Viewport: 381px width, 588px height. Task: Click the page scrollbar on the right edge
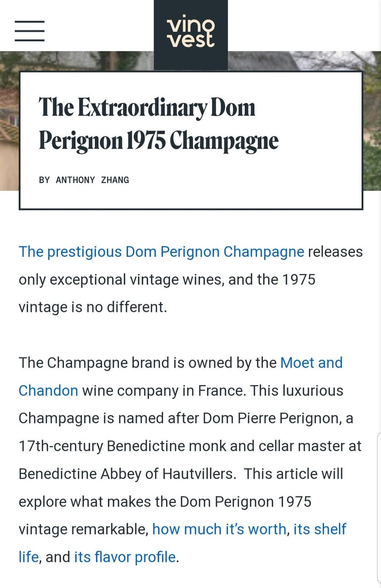tap(379, 508)
